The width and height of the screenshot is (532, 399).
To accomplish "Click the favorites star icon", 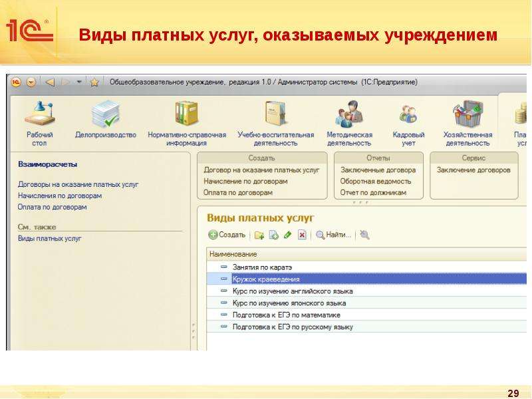I will 94,82.
